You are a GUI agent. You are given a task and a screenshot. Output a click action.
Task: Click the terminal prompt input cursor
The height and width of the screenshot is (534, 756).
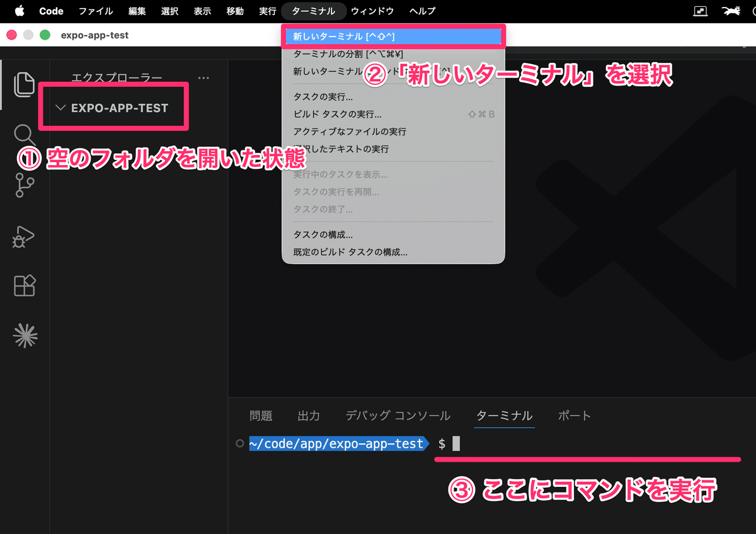(x=456, y=444)
